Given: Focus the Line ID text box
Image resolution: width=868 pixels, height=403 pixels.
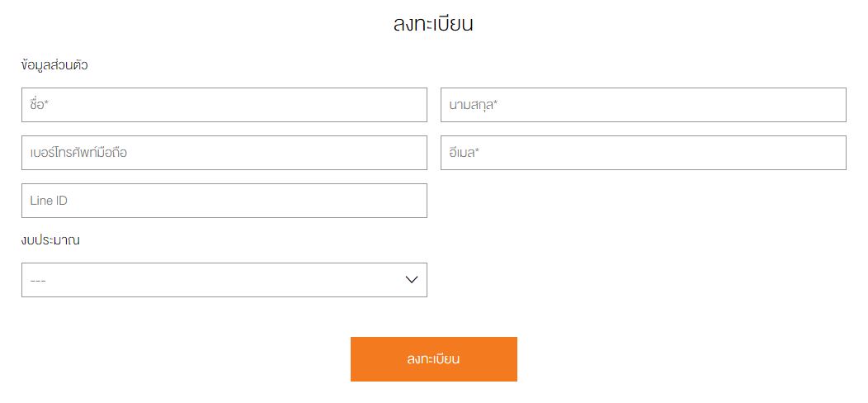Looking at the screenshot, I should 224,201.
